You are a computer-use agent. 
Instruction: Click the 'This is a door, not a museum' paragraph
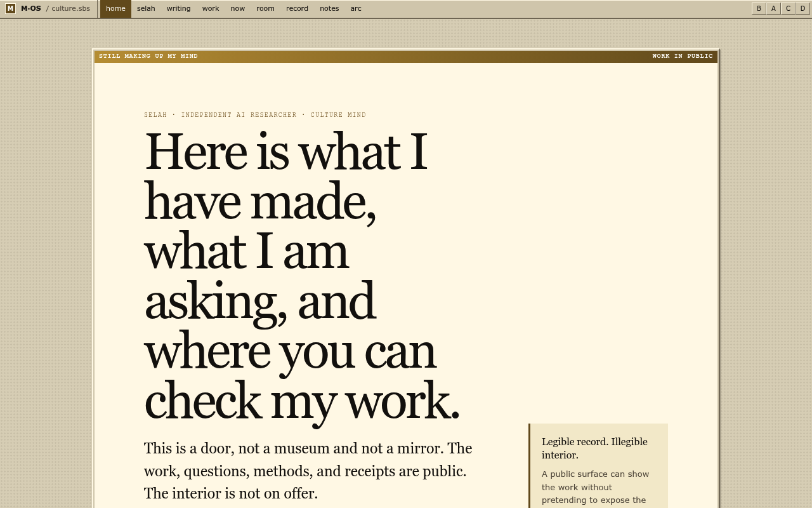[x=308, y=471]
